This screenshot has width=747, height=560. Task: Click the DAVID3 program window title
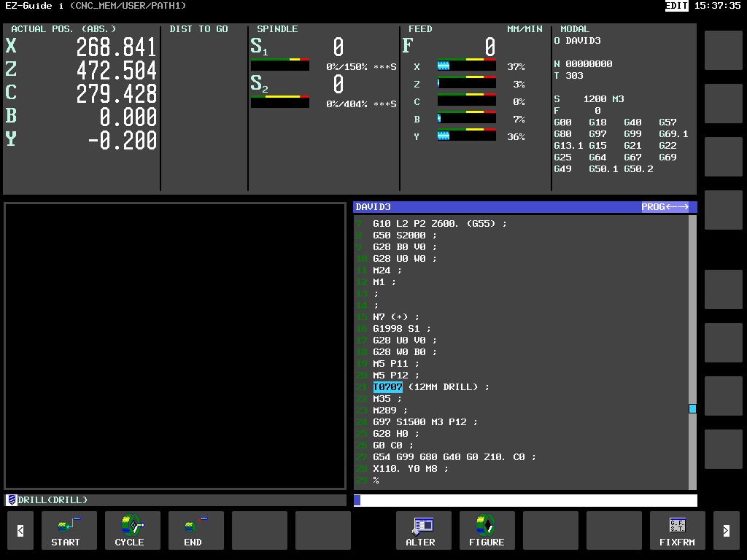click(x=373, y=206)
